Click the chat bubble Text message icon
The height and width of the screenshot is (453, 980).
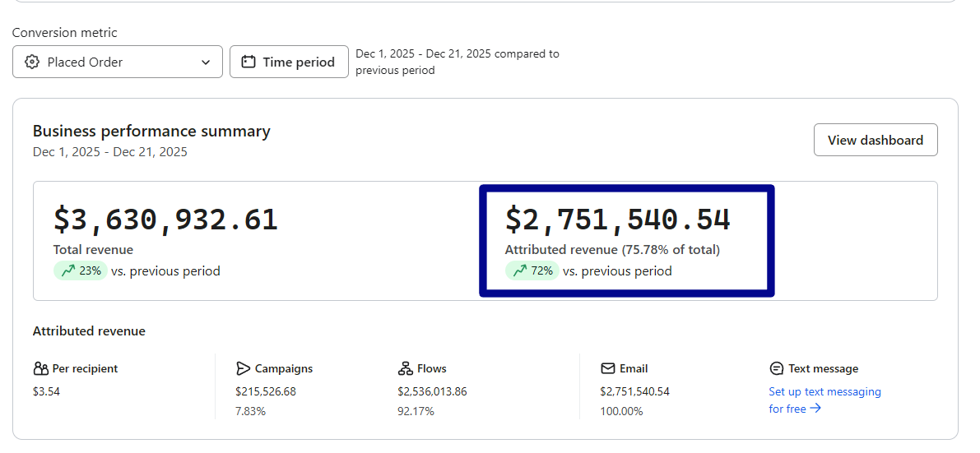[x=776, y=369]
